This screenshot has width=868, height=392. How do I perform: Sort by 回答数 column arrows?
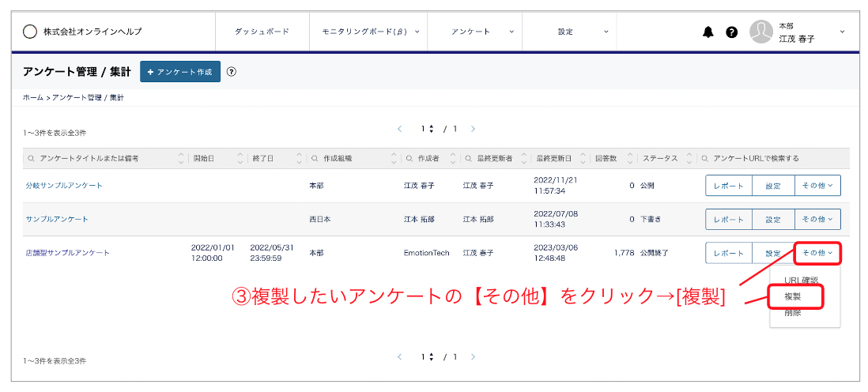pyautogui.click(x=630, y=158)
